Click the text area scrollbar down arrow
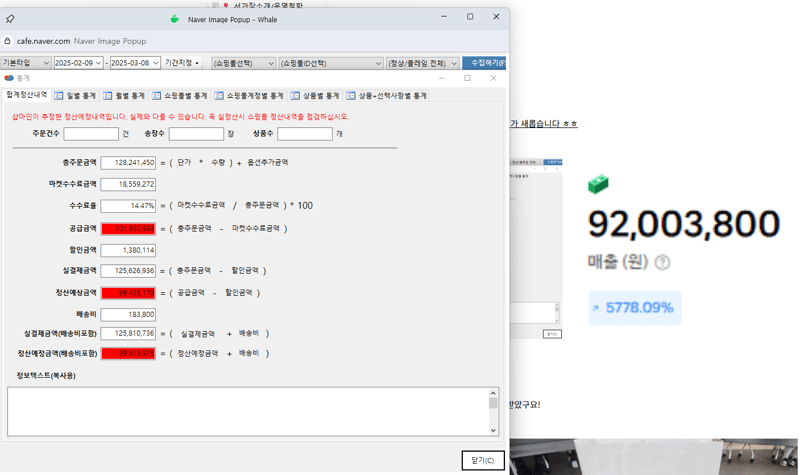Viewport: 800px width, 475px height. (493, 430)
